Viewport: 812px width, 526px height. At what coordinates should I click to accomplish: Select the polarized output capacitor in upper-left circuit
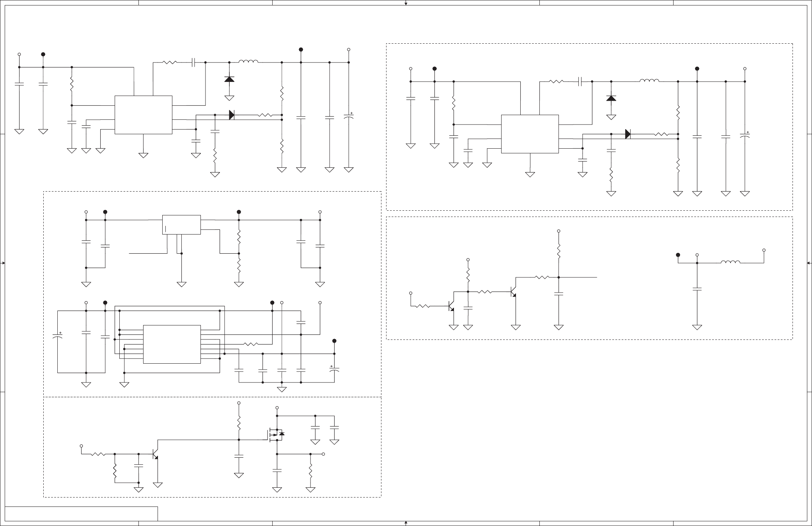tap(349, 116)
